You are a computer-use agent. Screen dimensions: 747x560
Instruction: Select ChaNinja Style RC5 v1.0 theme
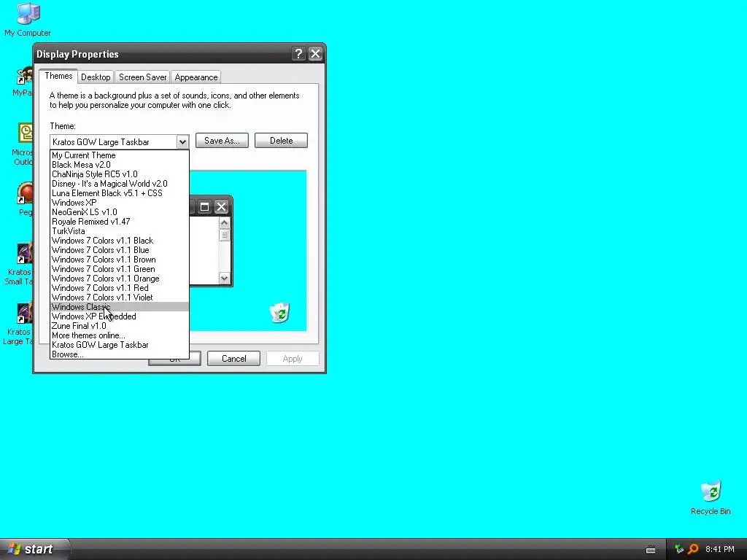click(120, 174)
